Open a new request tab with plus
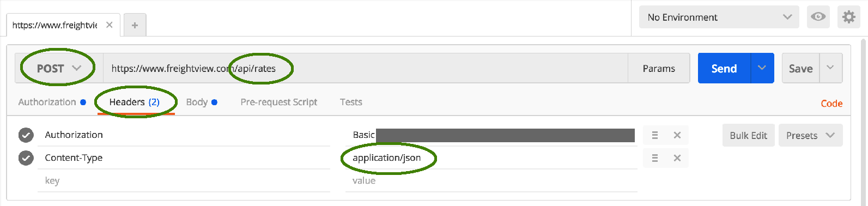 coord(135,25)
